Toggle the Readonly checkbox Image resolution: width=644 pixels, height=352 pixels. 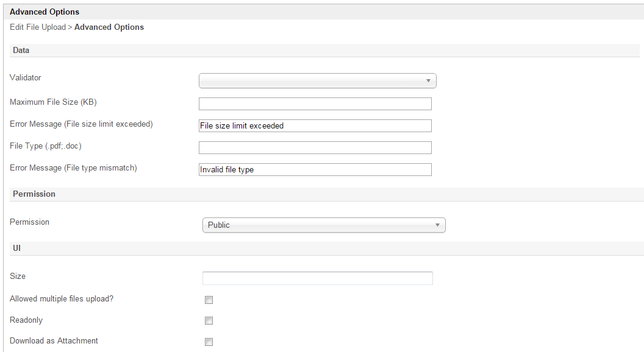(209, 321)
